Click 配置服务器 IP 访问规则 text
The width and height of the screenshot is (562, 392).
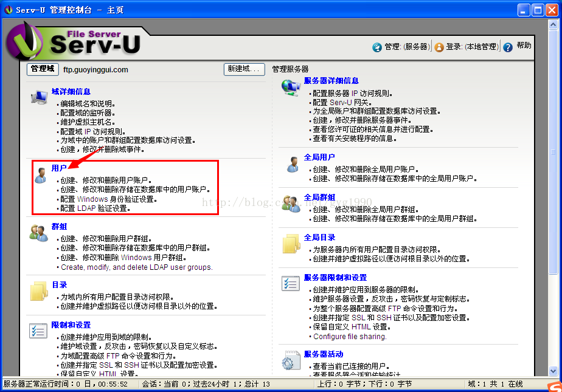click(x=352, y=94)
